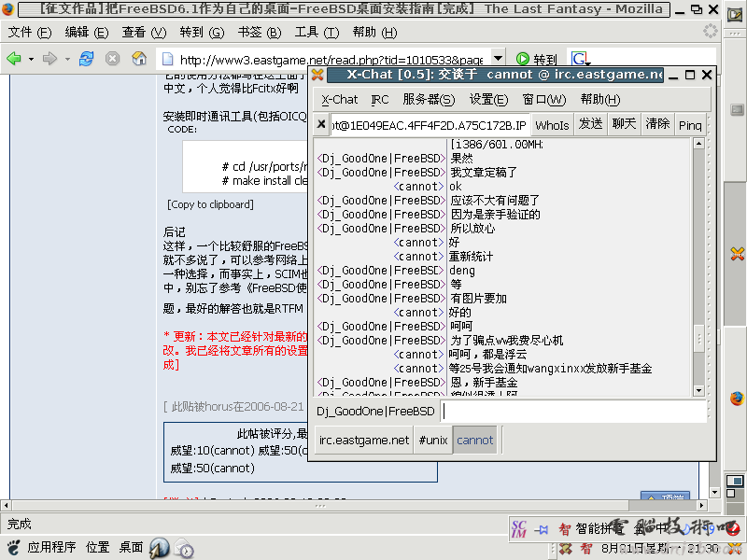Click the 发送 send button in X-Chat
Viewport: 747px width, 560px height.
point(590,124)
